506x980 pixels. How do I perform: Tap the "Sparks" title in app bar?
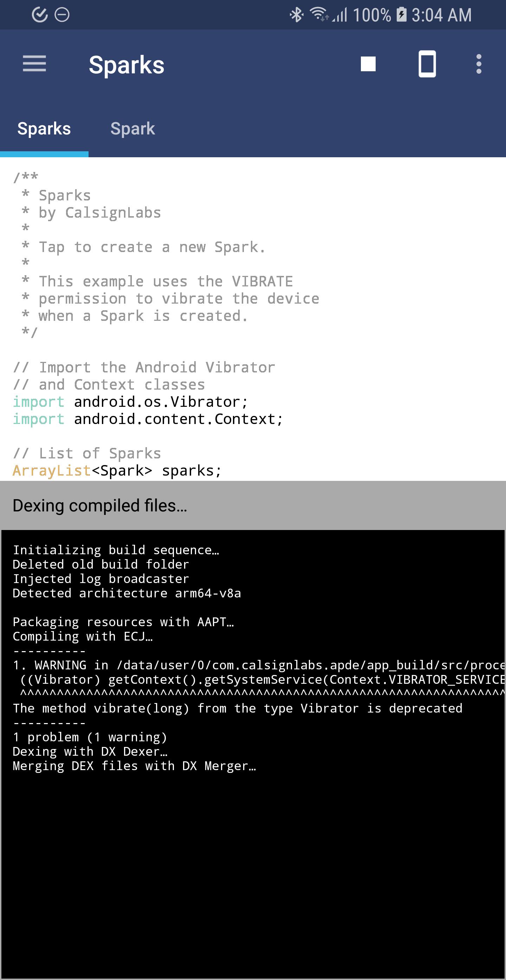point(126,65)
